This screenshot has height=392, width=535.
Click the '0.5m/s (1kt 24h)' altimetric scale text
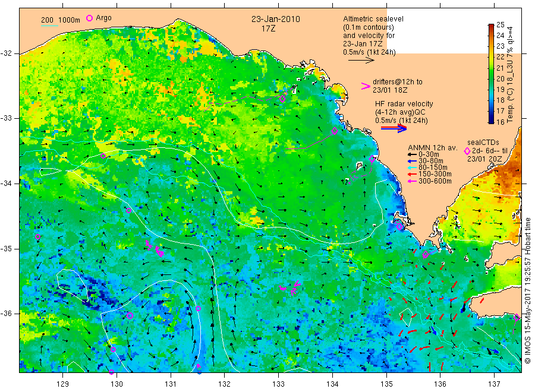tap(370, 52)
